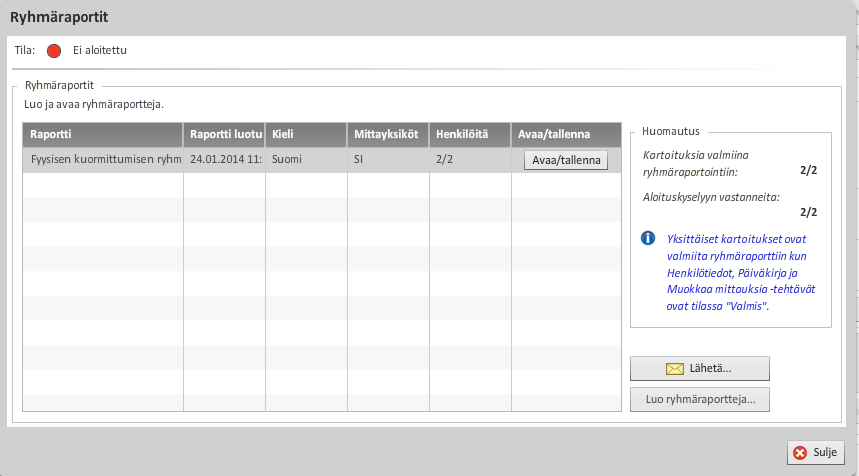Screen dimensions: 859x476
Task: Sort by the Mittayksiköt column header
Action: pyautogui.click(x=388, y=135)
